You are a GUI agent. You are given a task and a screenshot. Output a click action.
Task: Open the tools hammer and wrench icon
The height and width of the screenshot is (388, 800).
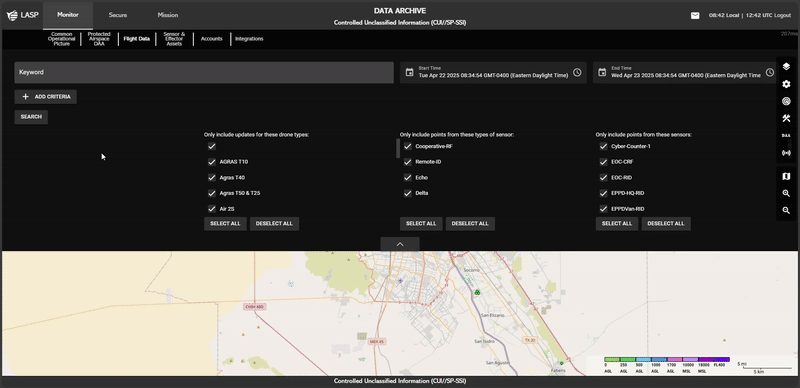click(x=786, y=118)
